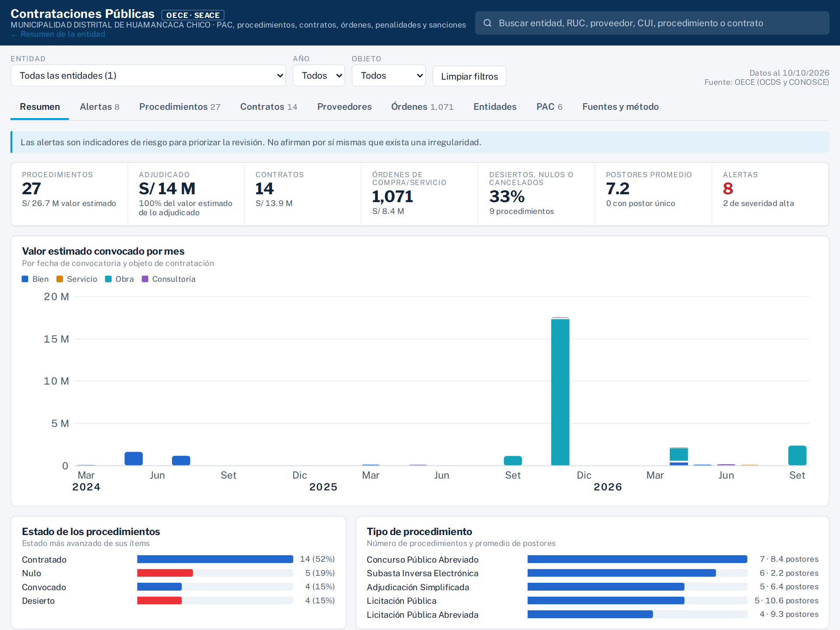Click the Postores promedio 7.2 value
The image size is (840, 630).
click(618, 189)
